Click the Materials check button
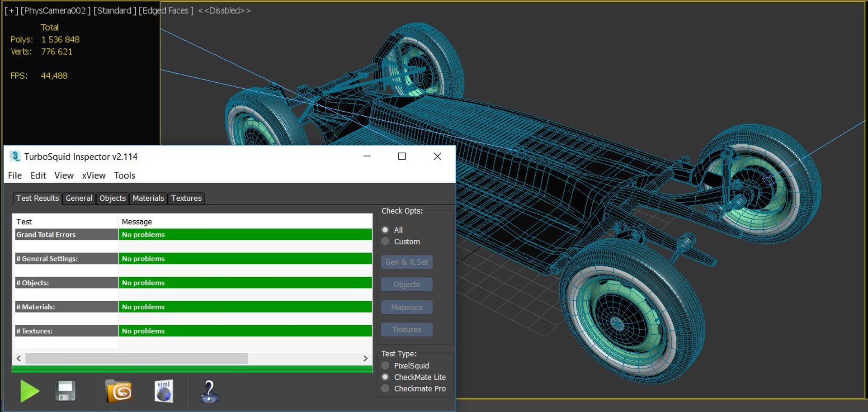The width and height of the screenshot is (868, 412). [x=406, y=307]
